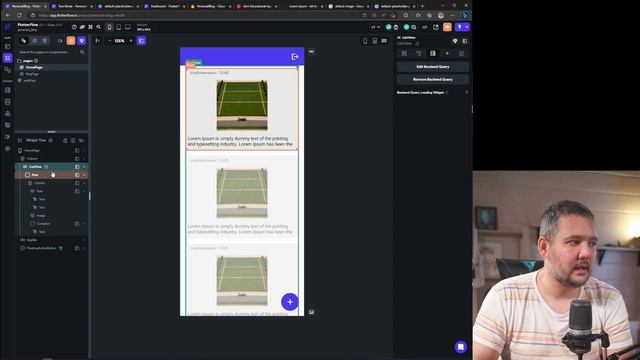Open the help icon in top bar

74,27
